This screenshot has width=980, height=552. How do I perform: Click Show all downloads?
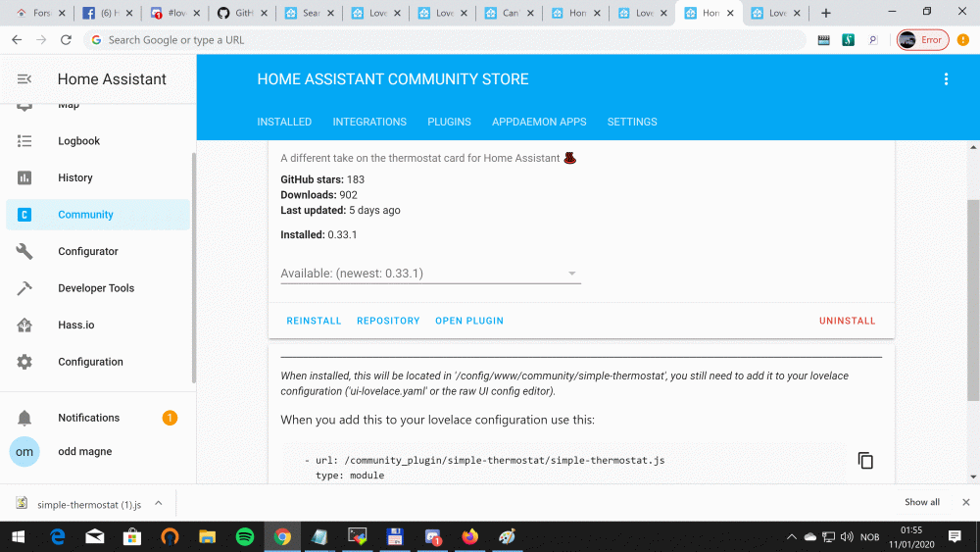pos(922,502)
